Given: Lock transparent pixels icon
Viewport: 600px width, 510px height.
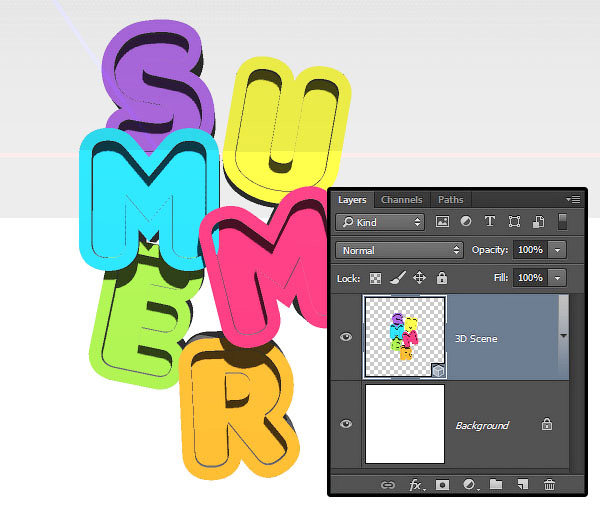Looking at the screenshot, I should pos(375,278).
